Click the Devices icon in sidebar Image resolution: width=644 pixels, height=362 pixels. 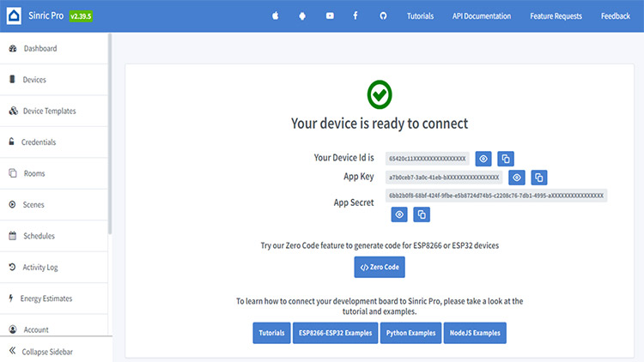12,79
